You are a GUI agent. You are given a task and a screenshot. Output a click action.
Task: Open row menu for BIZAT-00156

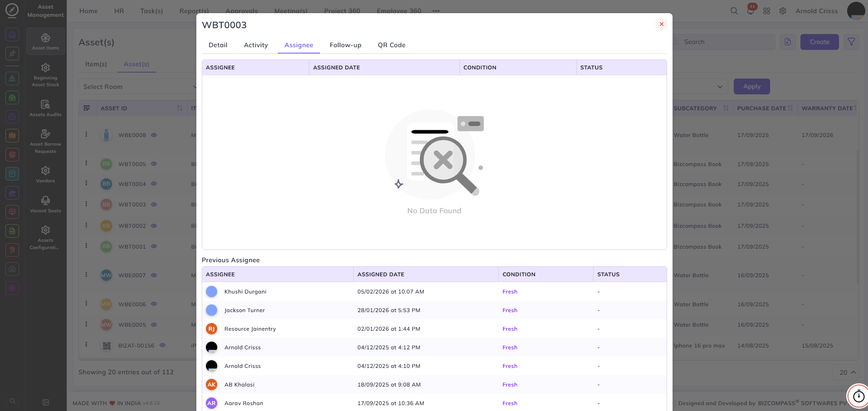click(x=86, y=344)
